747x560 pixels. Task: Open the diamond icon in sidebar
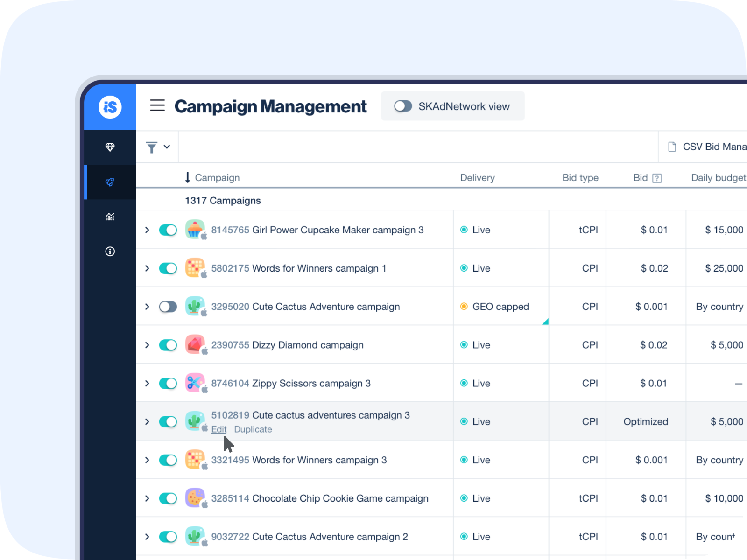click(110, 147)
